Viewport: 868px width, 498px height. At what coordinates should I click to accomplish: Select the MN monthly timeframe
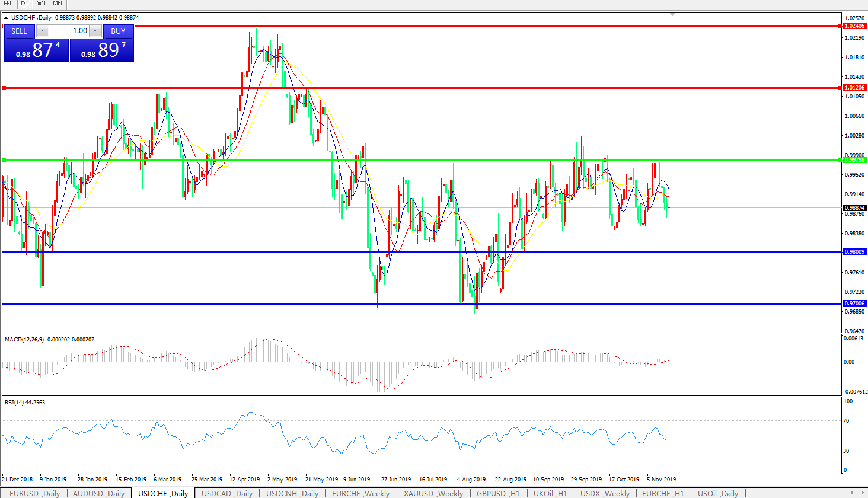coord(58,4)
